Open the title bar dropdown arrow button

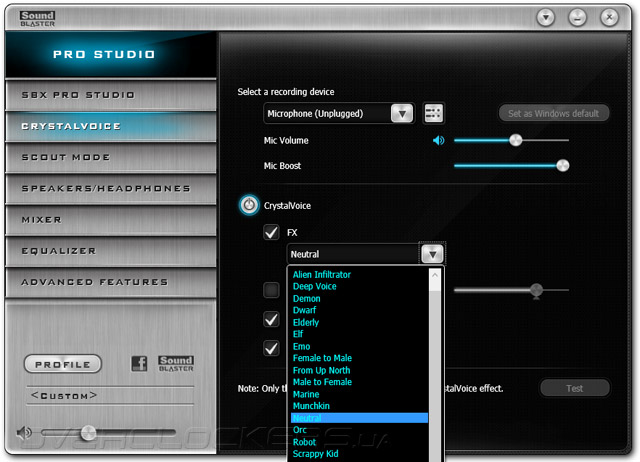[x=546, y=18]
